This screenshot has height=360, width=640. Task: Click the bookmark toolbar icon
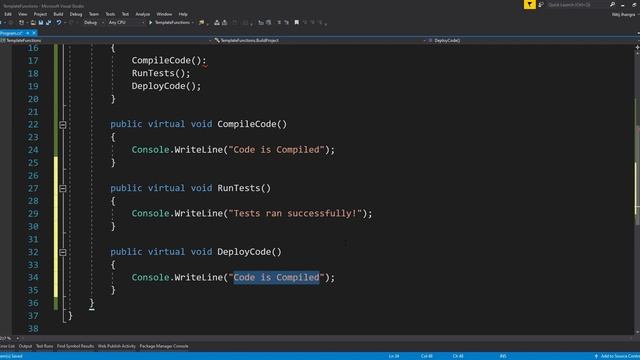click(x=297, y=23)
